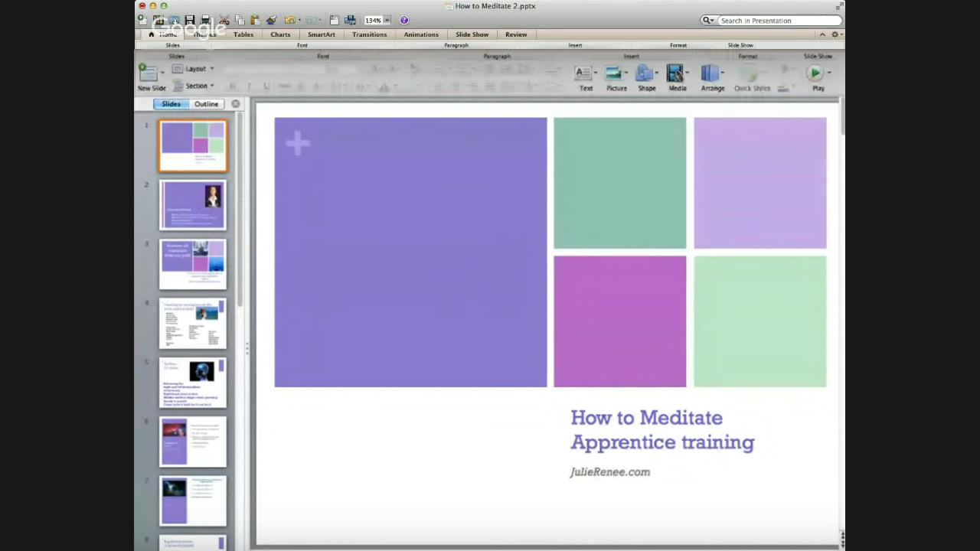Select slide 2 thumbnail with portrait photo
Screen dimensions: 980x551
pos(193,205)
